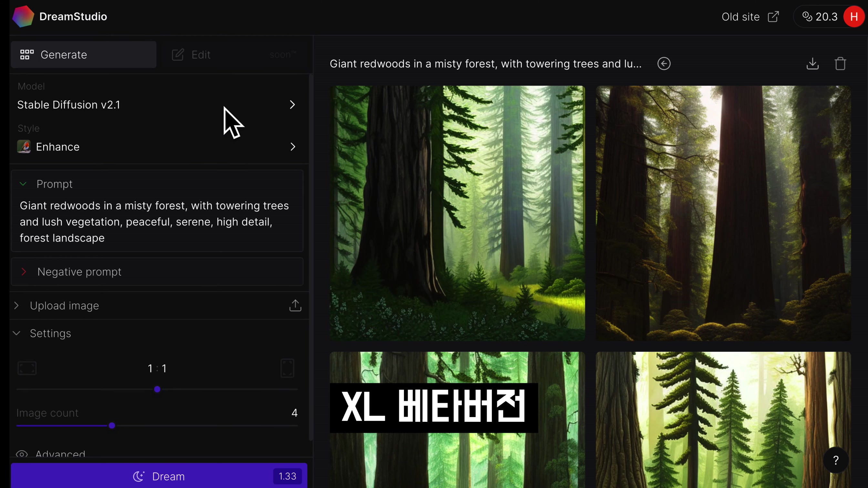Click the Advanced label
Image resolution: width=868 pixels, height=488 pixels.
60,454
